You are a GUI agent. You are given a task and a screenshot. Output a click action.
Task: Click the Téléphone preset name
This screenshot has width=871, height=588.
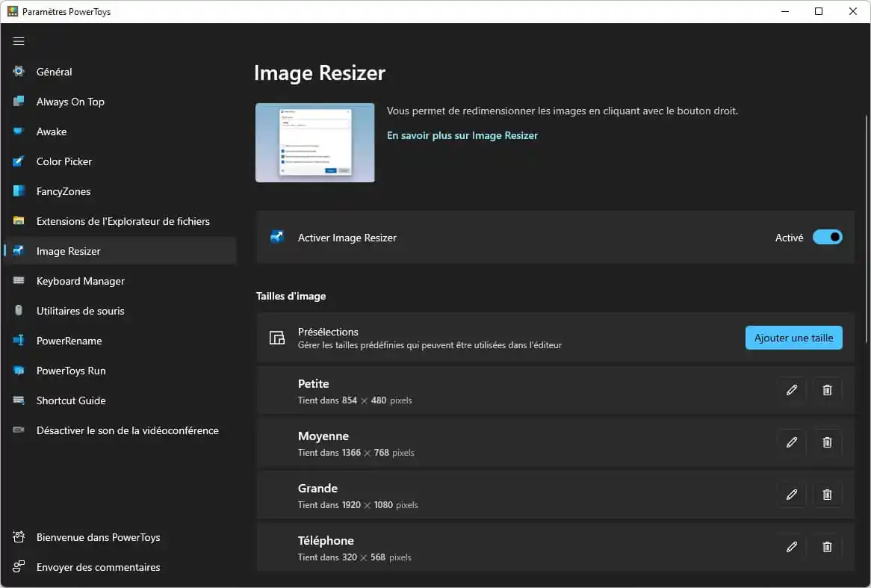(x=326, y=541)
